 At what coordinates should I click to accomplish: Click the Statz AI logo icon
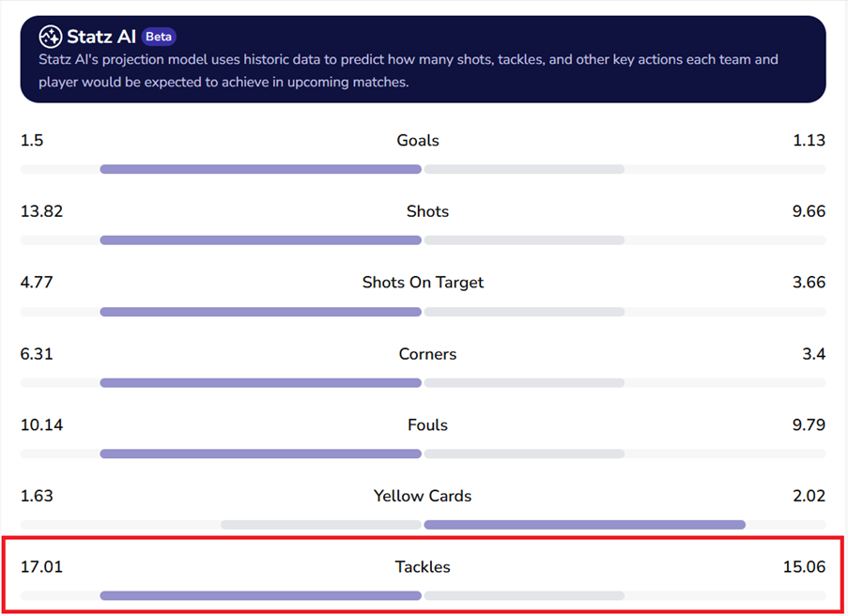(51, 37)
